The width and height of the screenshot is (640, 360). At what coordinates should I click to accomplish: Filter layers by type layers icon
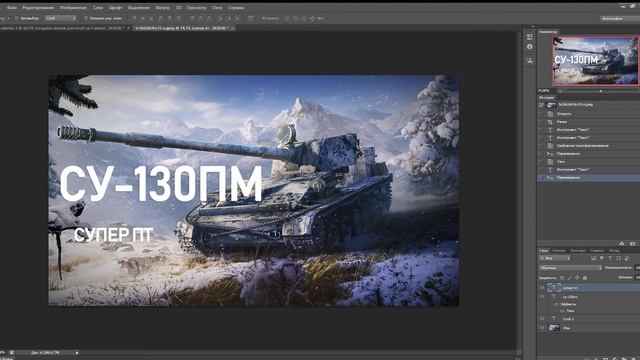[610, 258]
